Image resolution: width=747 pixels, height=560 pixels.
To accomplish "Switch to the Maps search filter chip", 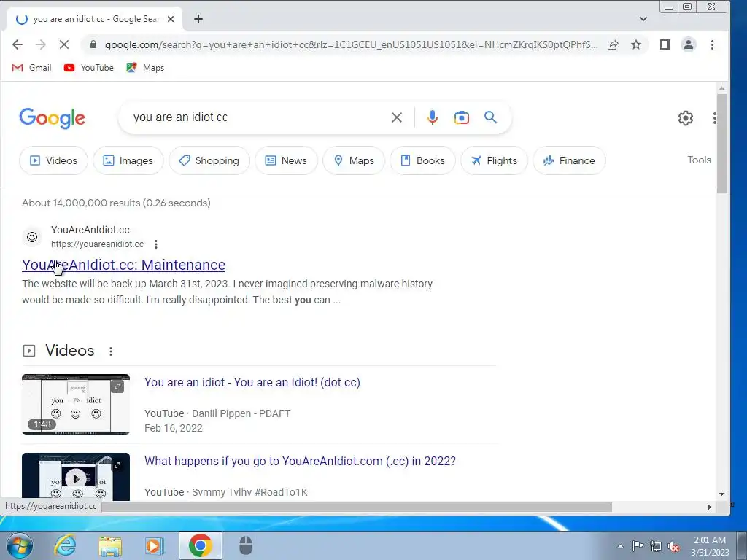I will tap(354, 160).
